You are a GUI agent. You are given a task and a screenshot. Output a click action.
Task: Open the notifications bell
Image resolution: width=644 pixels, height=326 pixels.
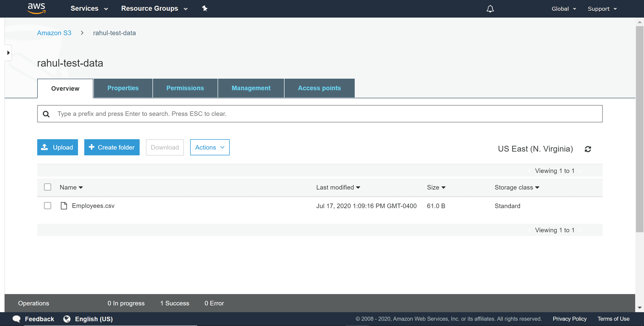point(490,9)
